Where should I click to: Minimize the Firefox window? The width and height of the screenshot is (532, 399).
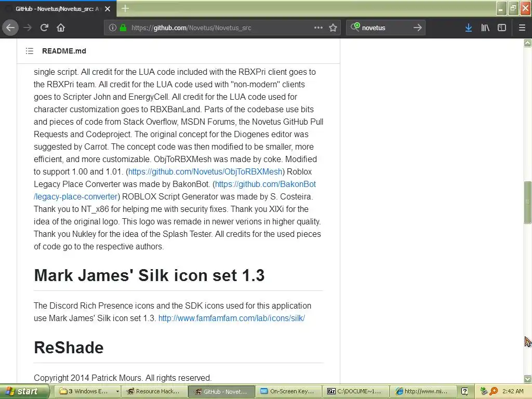(501, 8)
